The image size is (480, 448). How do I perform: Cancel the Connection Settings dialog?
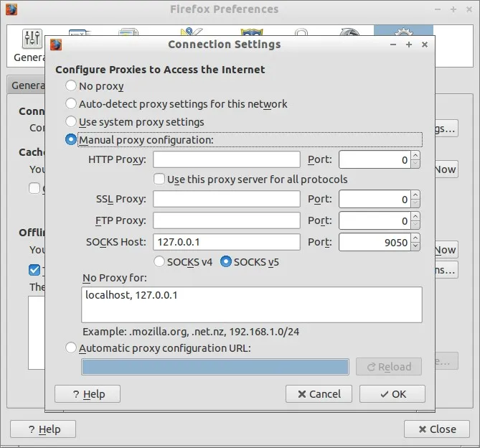(x=319, y=394)
